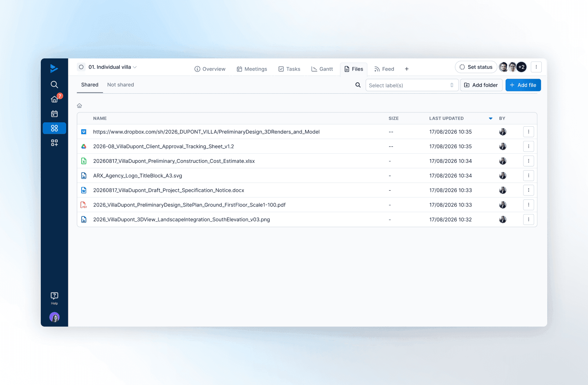Viewport: 588px width, 385px height.
Task: Click the project status circle next to the title
Action: [81, 67]
